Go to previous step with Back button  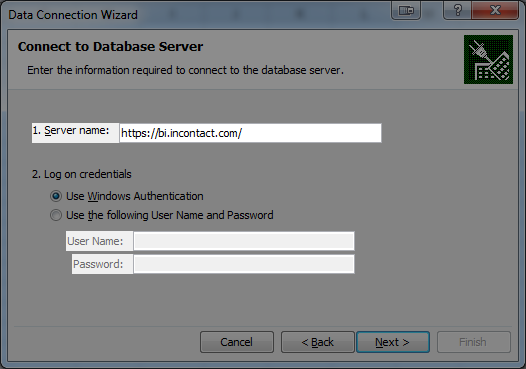(x=318, y=342)
